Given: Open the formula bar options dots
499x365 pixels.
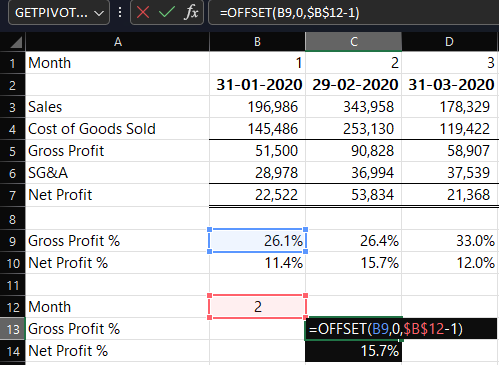Looking at the screenshot, I should pos(120,13).
